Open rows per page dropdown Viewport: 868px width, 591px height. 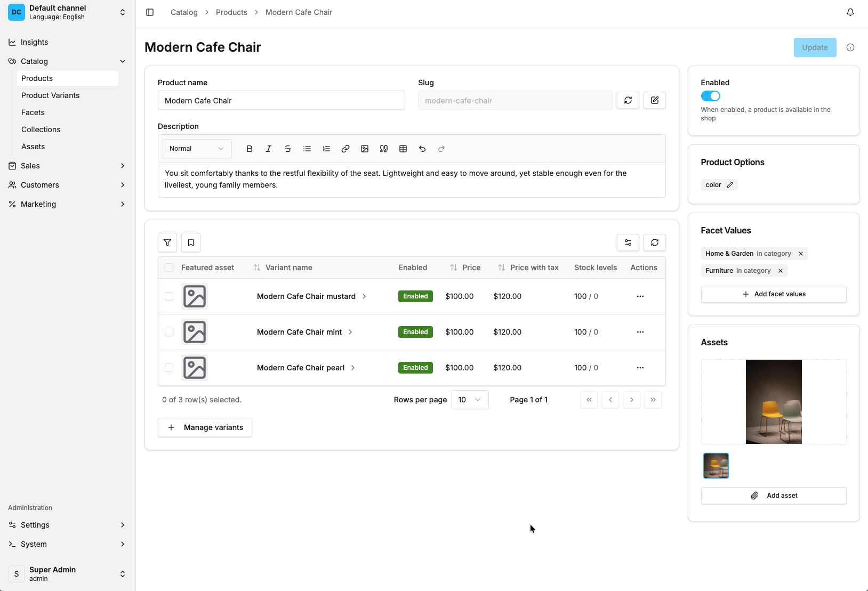pyautogui.click(x=470, y=400)
